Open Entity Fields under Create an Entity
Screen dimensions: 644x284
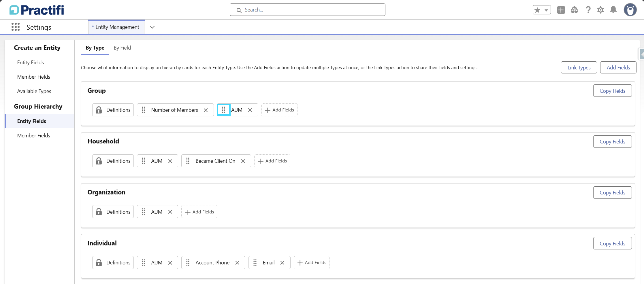(x=31, y=63)
